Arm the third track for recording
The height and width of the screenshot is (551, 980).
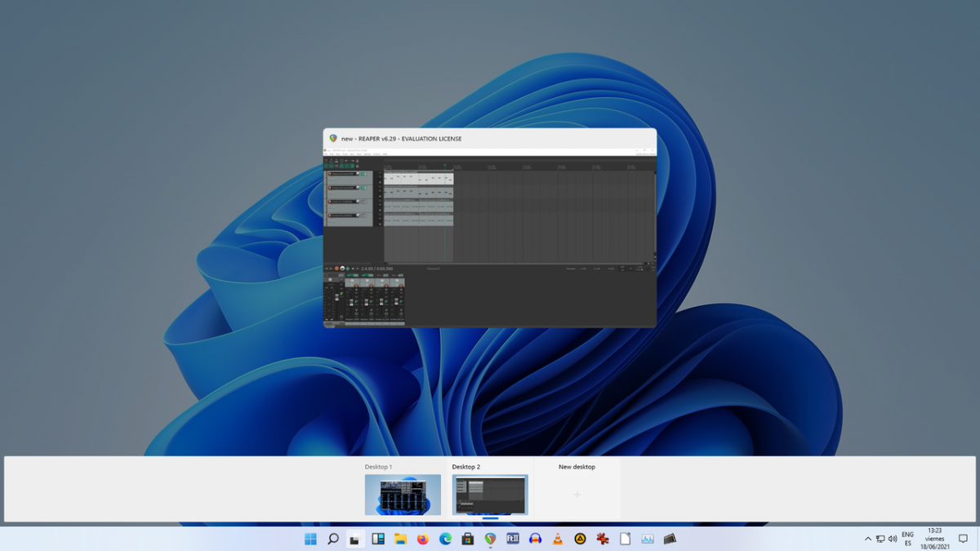click(x=330, y=202)
